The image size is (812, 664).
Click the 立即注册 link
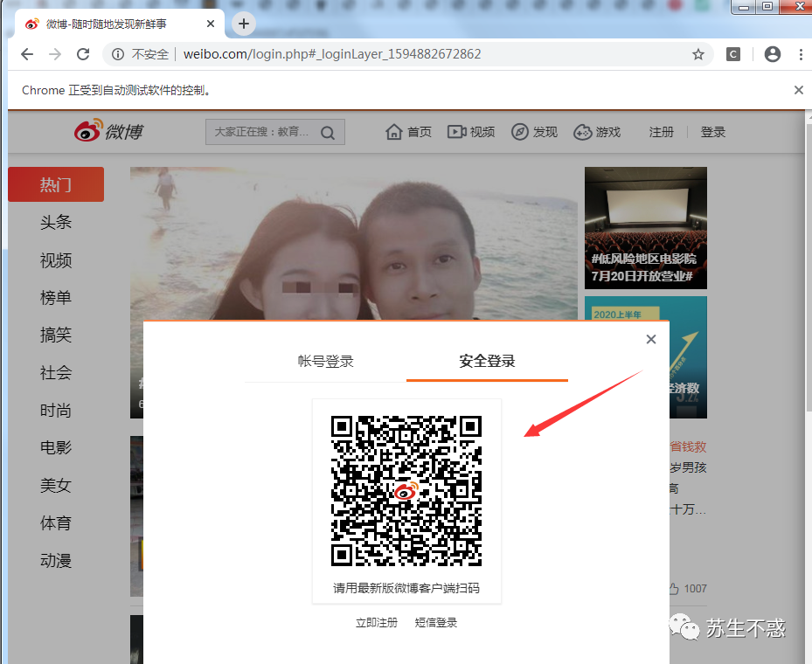[x=377, y=623]
